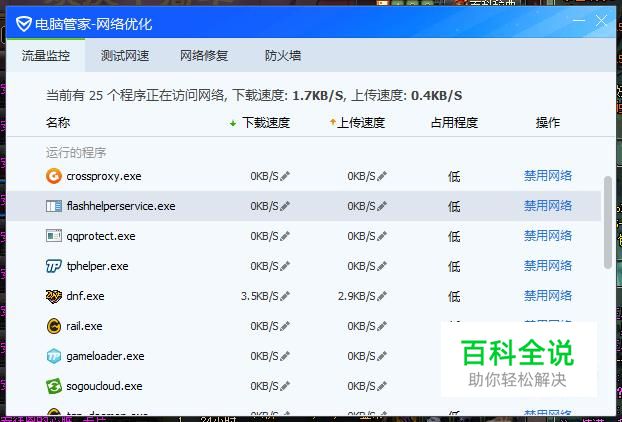Screen dimensions: 622x422
Task: Minimize the 网络优化 window
Action: coord(579,20)
